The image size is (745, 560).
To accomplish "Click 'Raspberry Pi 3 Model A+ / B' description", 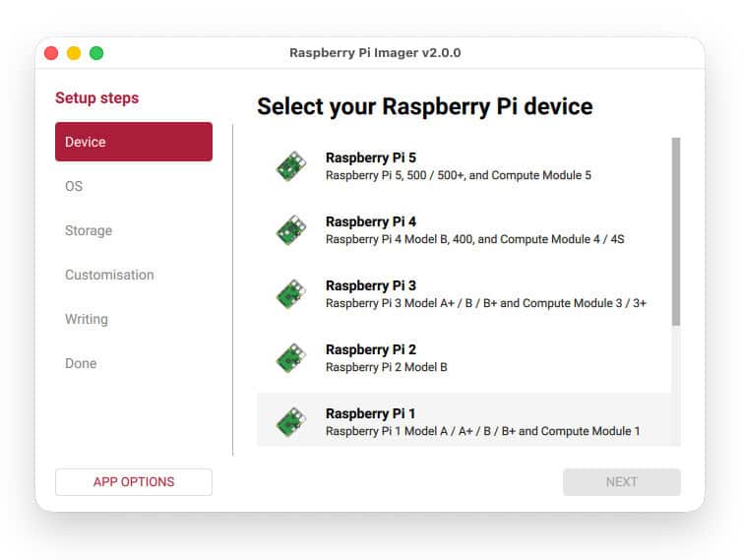I will (x=485, y=303).
